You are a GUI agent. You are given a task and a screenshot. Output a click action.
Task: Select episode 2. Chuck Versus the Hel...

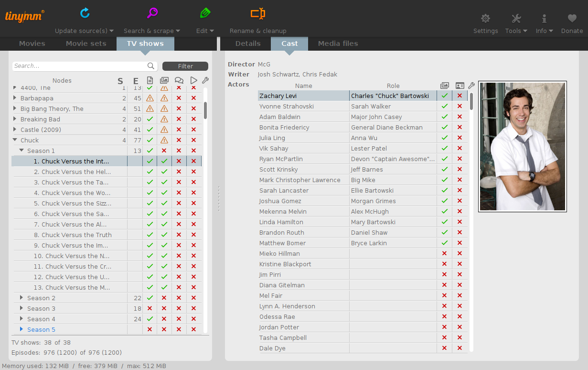click(x=72, y=172)
